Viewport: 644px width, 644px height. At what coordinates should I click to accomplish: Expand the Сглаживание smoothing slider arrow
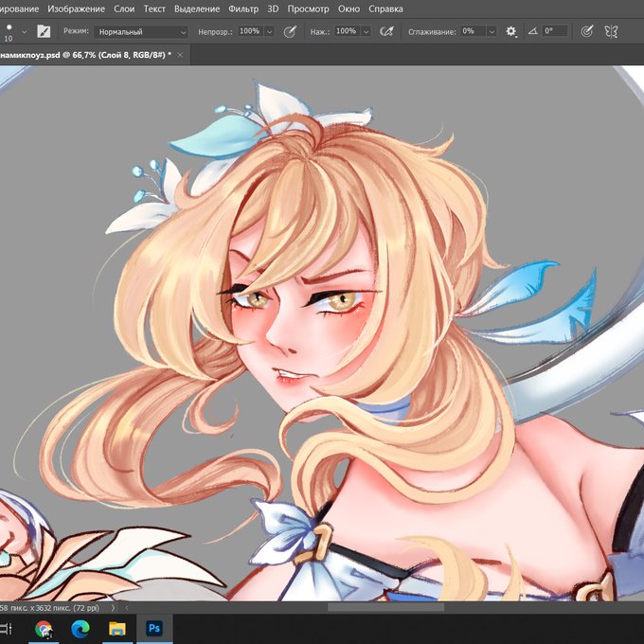(492, 31)
